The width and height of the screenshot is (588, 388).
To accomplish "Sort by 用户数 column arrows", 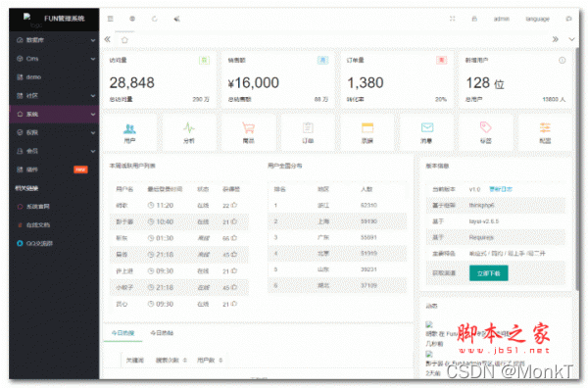I will [x=220, y=361].
